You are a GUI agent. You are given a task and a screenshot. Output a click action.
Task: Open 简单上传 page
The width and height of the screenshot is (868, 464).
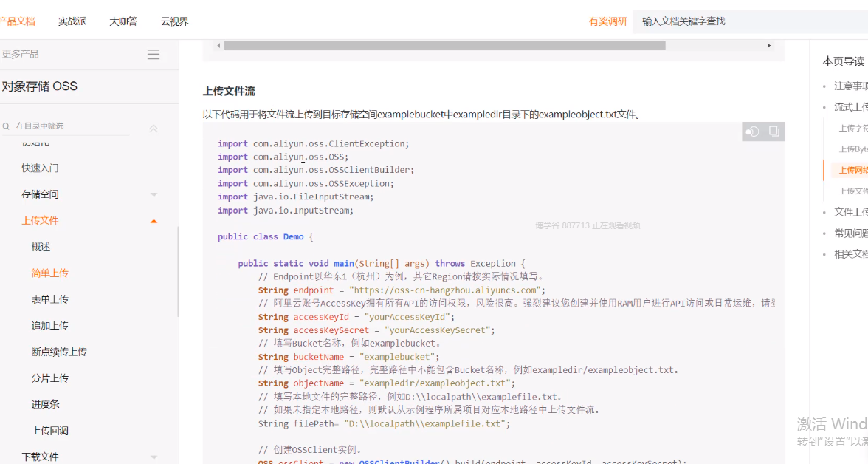click(x=50, y=273)
